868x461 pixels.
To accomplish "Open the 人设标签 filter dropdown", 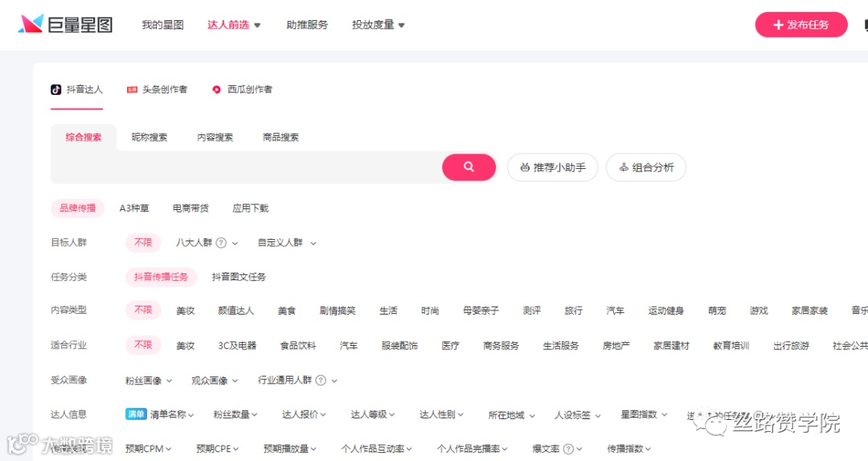I will coord(577,415).
